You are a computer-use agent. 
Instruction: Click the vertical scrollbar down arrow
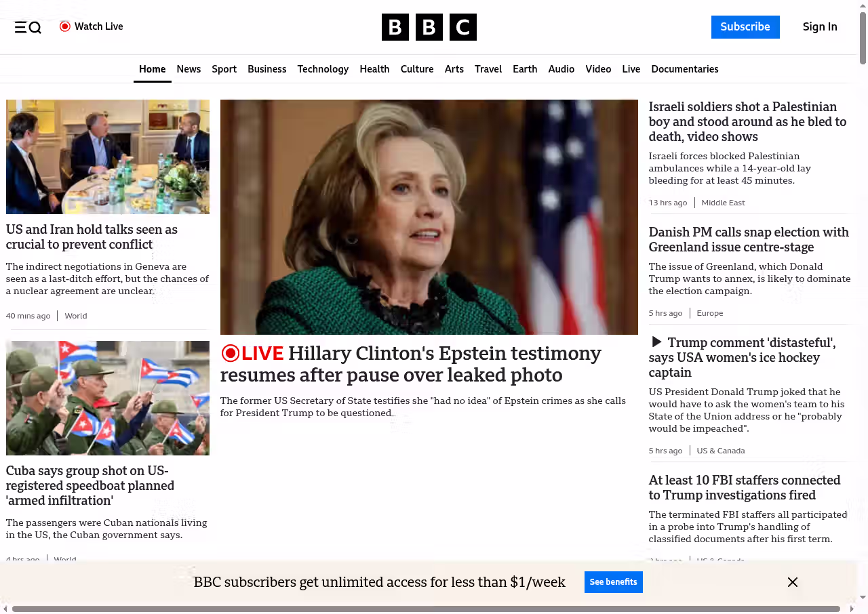pyautogui.click(x=863, y=598)
